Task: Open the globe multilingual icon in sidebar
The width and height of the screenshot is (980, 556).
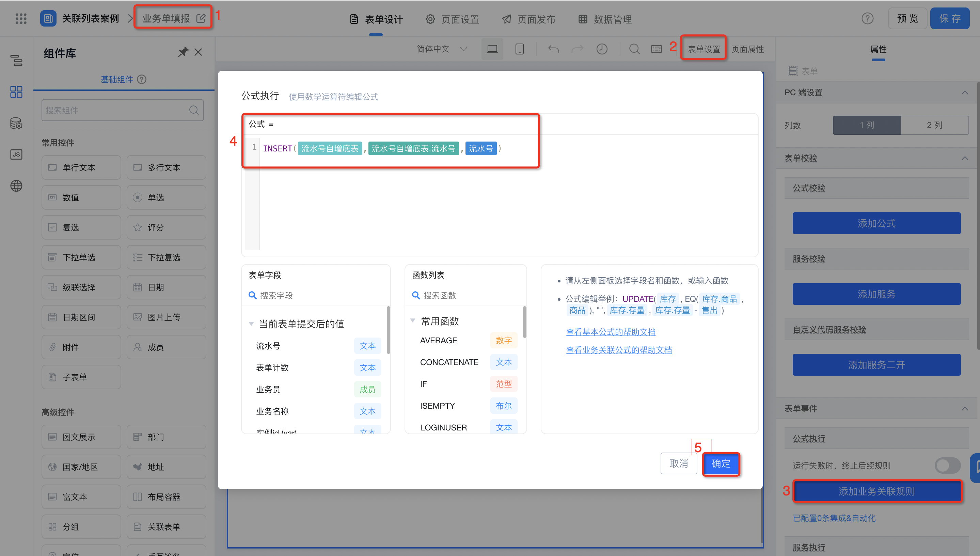Action: coord(16,186)
